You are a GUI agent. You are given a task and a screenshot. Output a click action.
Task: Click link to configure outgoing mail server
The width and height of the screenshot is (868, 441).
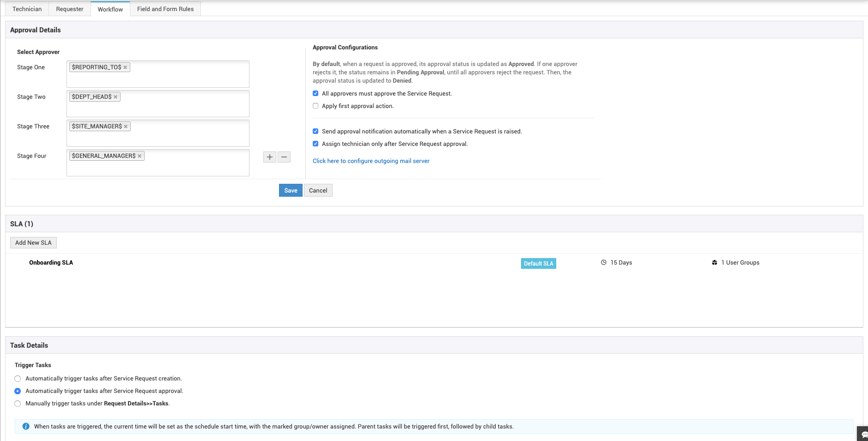(x=370, y=161)
